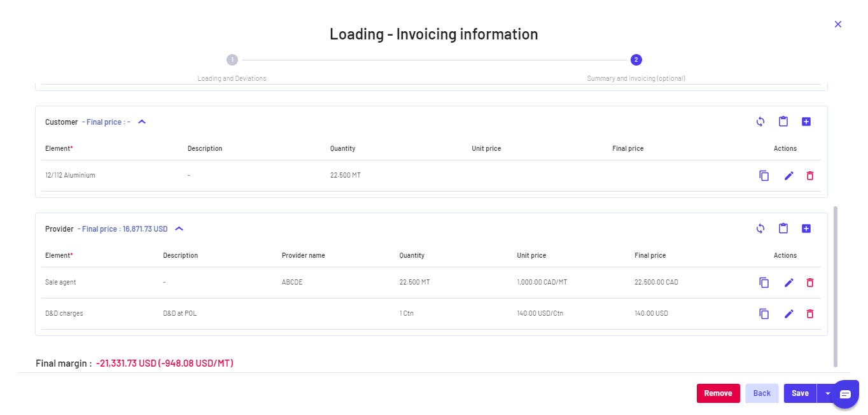Open the Save options dropdown arrow
This screenshot has height=415, width=868.
827,393
